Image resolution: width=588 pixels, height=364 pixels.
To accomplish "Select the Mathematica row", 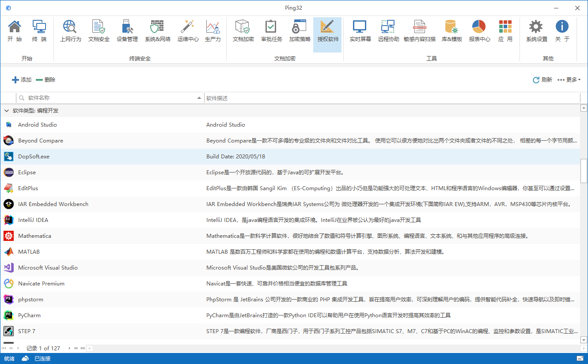I will pyautogui.click(x=290, y=236).
